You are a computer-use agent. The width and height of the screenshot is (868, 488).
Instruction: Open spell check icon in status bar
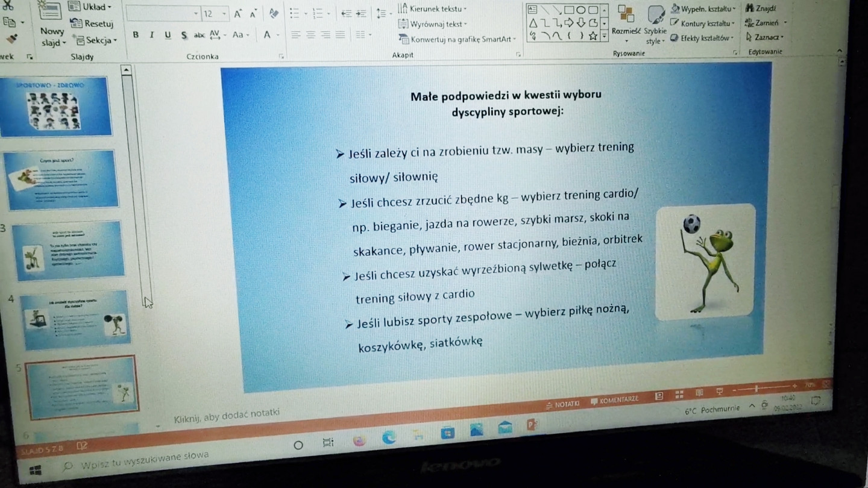pos(82,446)
